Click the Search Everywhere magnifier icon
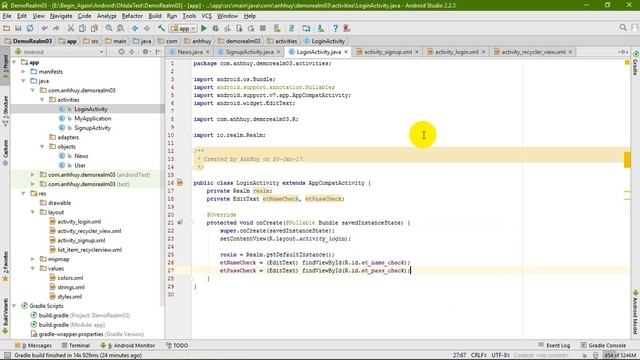 click(x=623, y=28)
